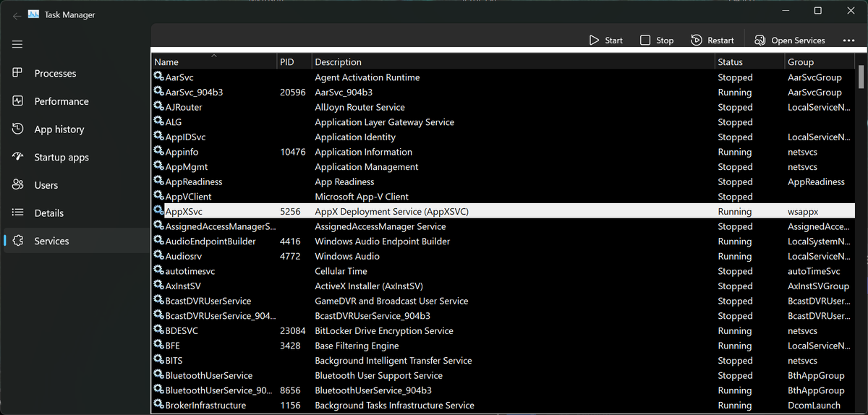This screenshot has width=868, height=415.
Task: Click the Stop service button
Action: pyautogui.click(x=657, y=40)
